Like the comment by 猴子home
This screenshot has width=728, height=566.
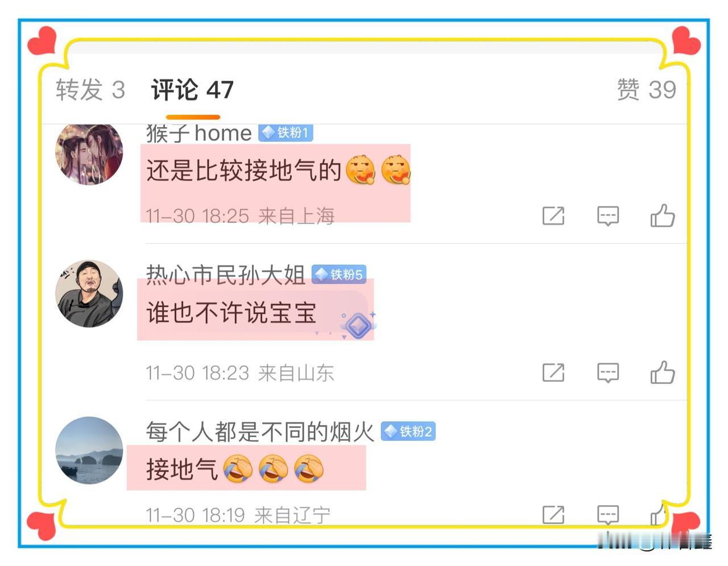[663, 216]
